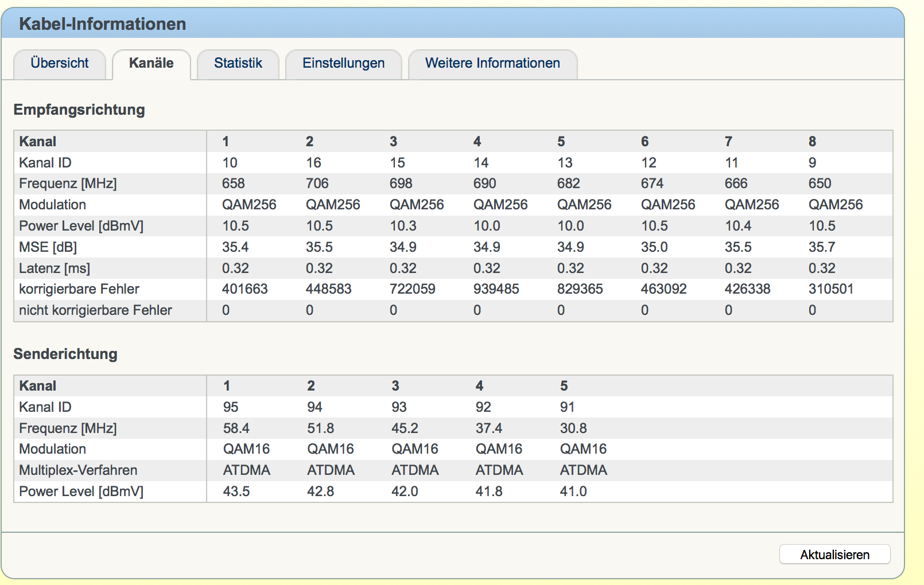This screenshot has height=585, width=924.
Task: Click the Senderichtung section heading
Action: [x=65, y=354]
